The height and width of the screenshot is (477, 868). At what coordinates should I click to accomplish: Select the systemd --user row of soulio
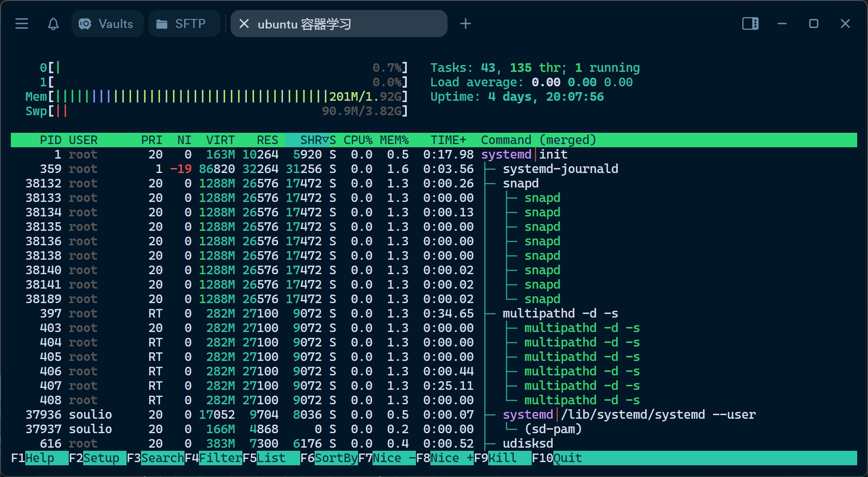[434, 415]
